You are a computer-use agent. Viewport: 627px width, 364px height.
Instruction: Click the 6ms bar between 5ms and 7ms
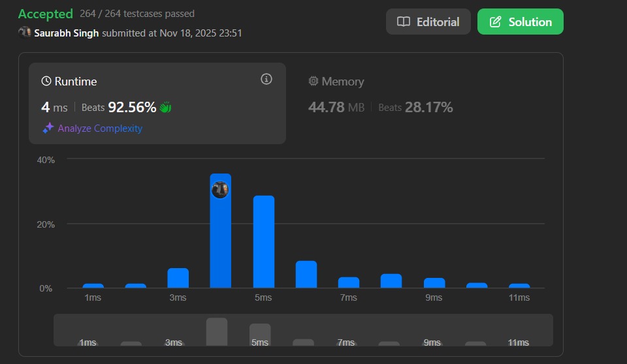pos(306,275)
